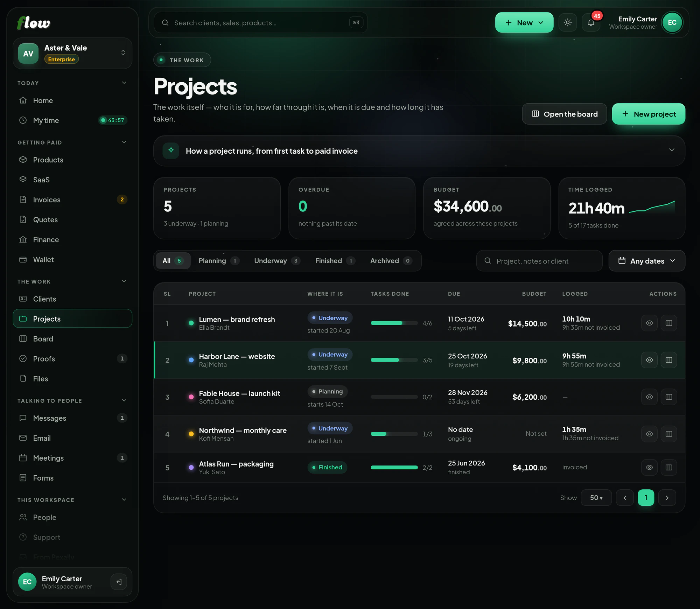This screenshot has height=609, width=700.
Task: Expand the New button dropdown
Action: click(524, 22)
